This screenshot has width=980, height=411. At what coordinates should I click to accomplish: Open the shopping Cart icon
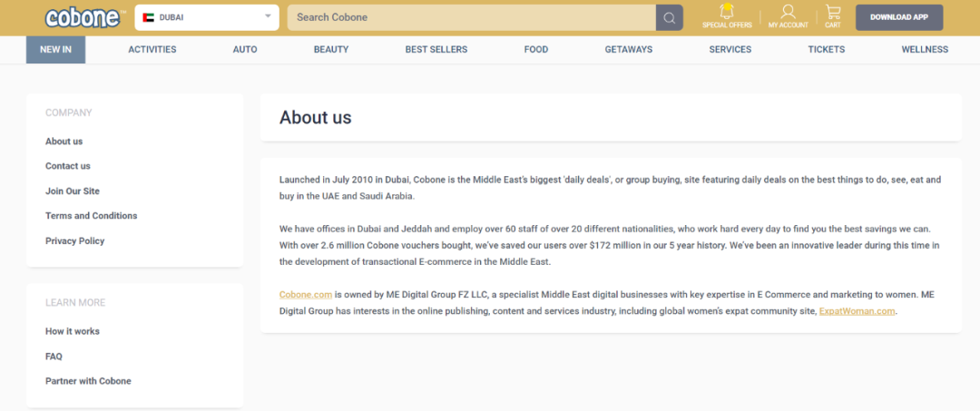tap(832, 13)
